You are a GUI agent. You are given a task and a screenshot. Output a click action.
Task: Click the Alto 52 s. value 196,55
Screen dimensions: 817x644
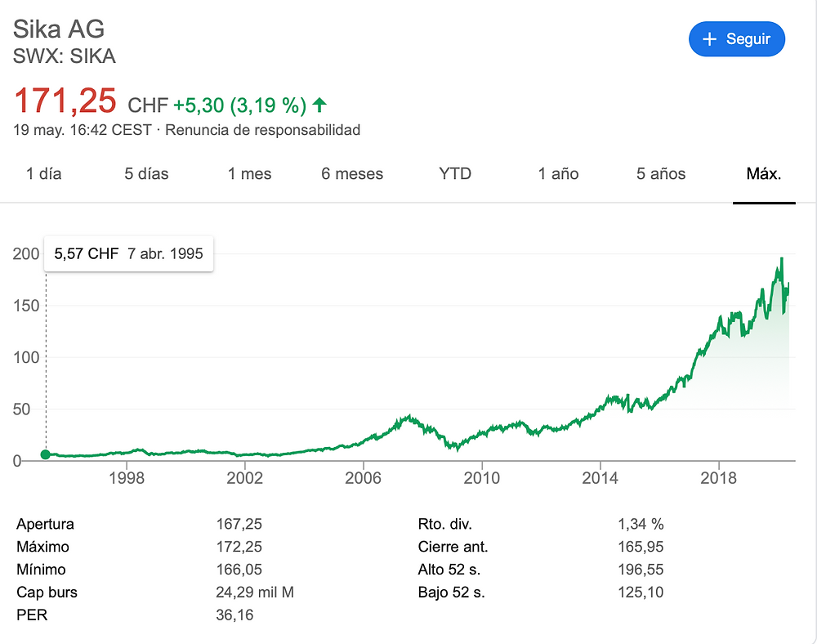tap(641, 569)
